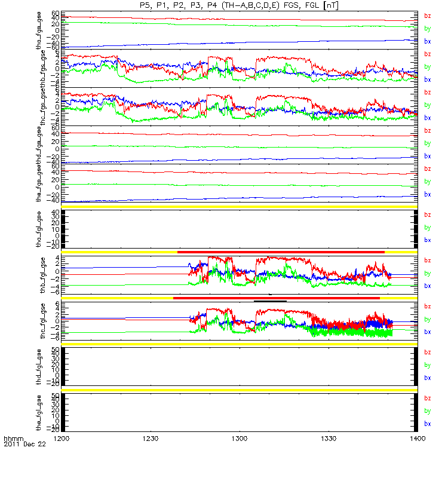The height and width of the screenshot is (478, 448).
Task: Click the 1200 time axis label
Action: (62, 439)
